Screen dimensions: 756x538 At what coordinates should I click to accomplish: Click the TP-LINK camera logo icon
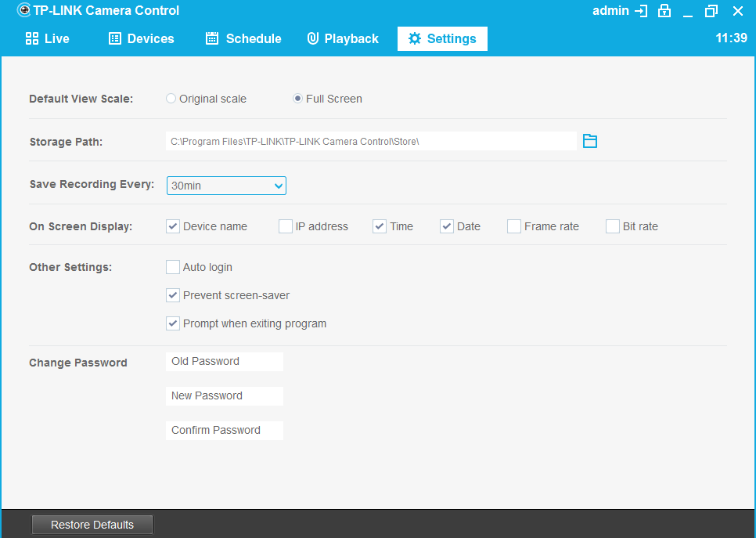(23, 10)
